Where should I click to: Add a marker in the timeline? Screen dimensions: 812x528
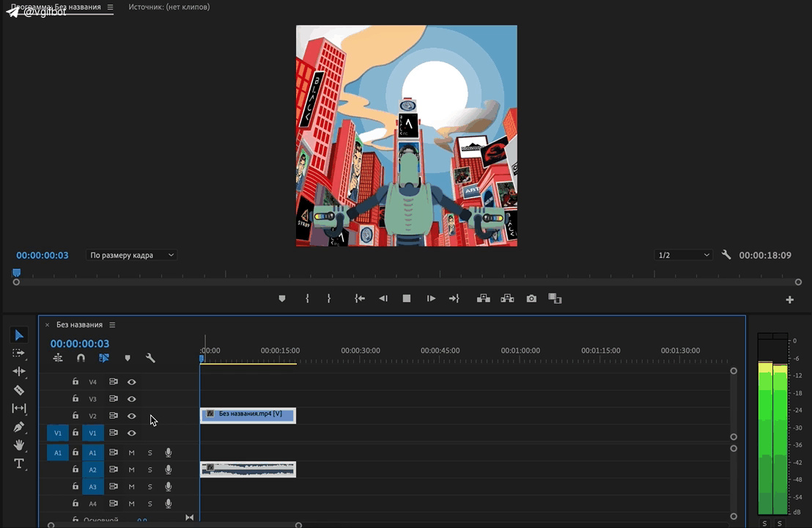(x=128, y=358)
